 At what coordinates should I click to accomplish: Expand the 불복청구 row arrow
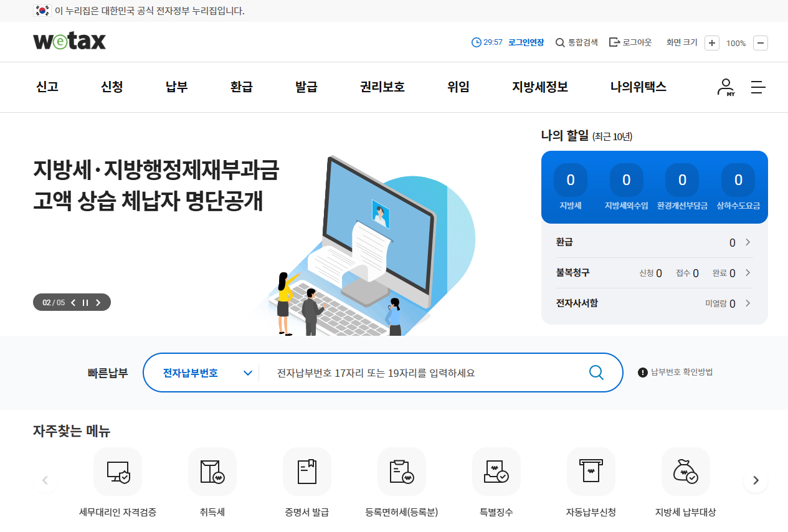point(748,273)
